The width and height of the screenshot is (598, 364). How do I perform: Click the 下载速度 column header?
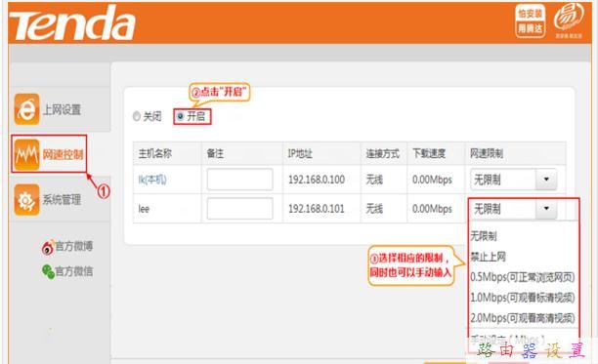click(429, 153)
